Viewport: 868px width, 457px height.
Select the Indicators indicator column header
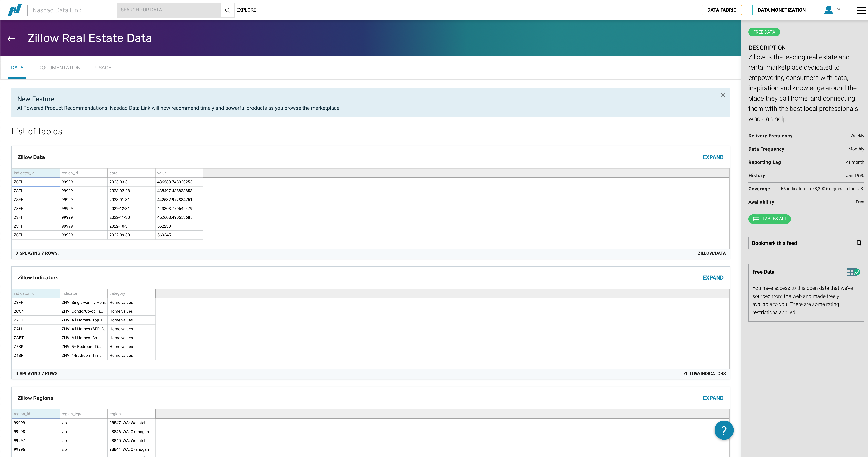tap(84, 293)
